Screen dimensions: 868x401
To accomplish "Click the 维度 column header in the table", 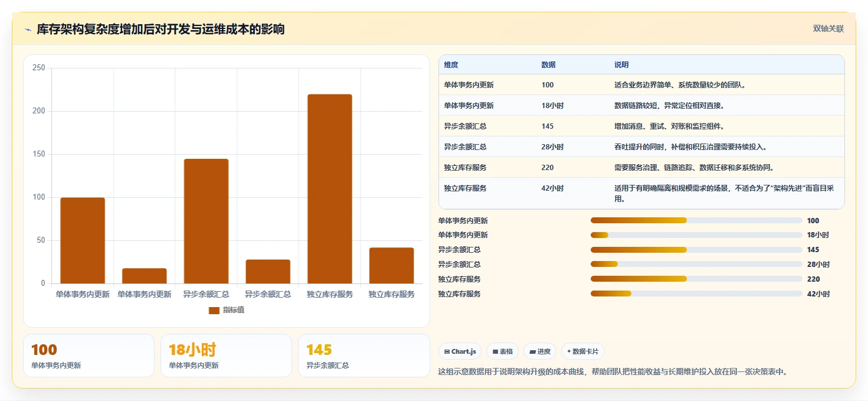I will point(451,65).
